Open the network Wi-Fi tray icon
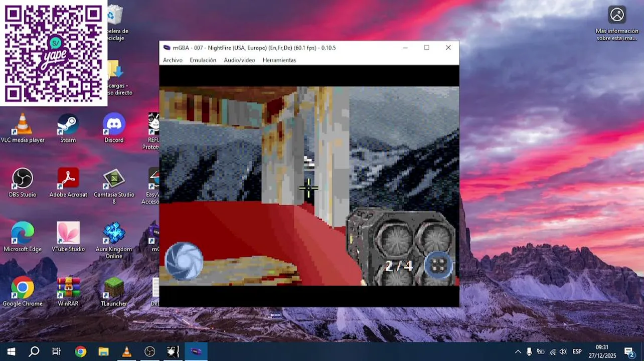Screen dimensions: 644x361 (x=552, y=352)
